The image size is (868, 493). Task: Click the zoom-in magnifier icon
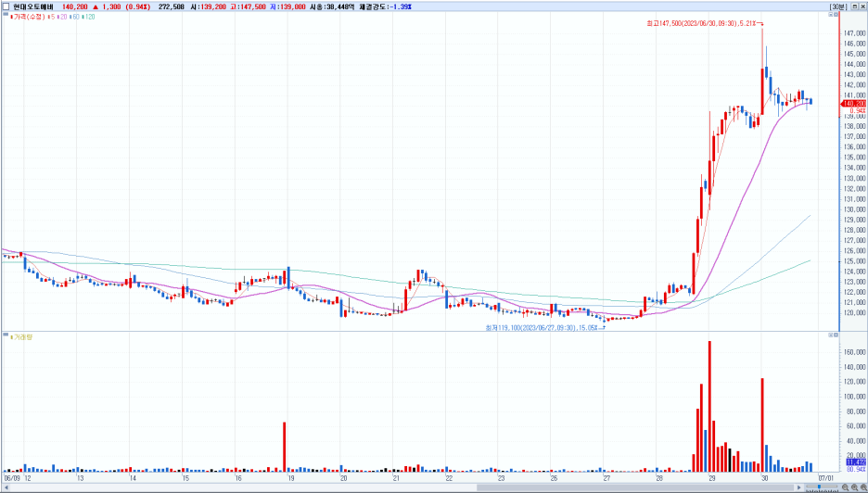(854, 487)
